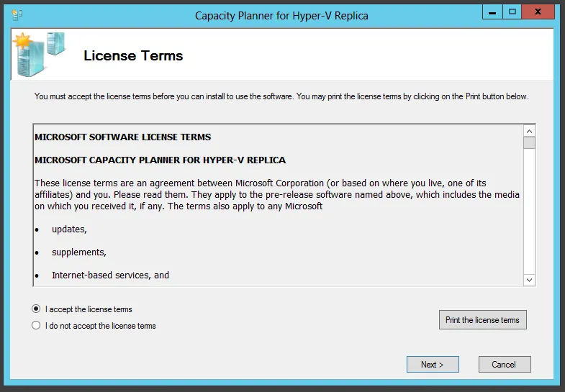Image resolution: width=565 pixels, height=392 pixels.
Task: Click the window title 'Capacity Planner for Hyper-V Replica'
Action: click(x=281, y=16)
